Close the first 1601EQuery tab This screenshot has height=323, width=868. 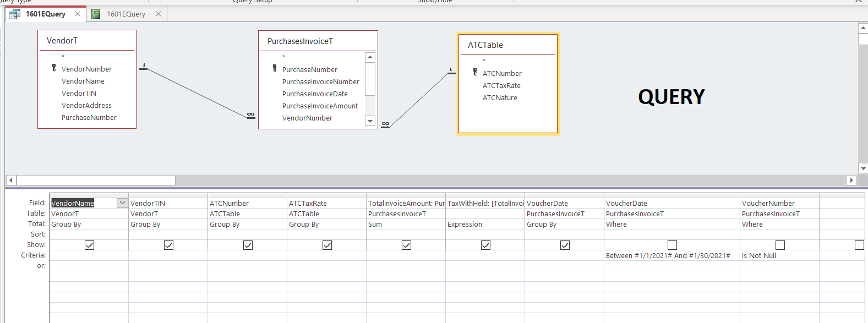77,14
